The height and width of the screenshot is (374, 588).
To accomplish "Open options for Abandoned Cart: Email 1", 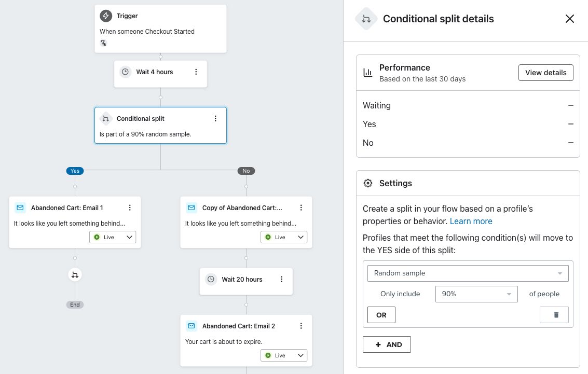I will (x=130, y=207).
